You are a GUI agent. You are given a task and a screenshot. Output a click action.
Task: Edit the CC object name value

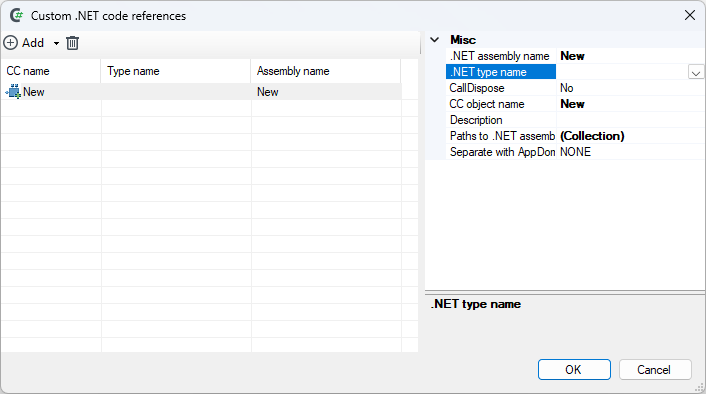[x=630, y=104]
